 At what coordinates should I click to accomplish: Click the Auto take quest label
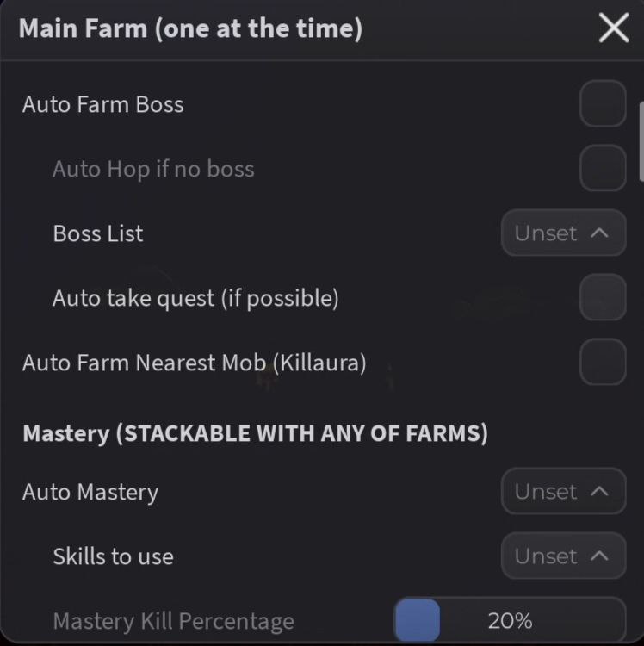[195, 299]
